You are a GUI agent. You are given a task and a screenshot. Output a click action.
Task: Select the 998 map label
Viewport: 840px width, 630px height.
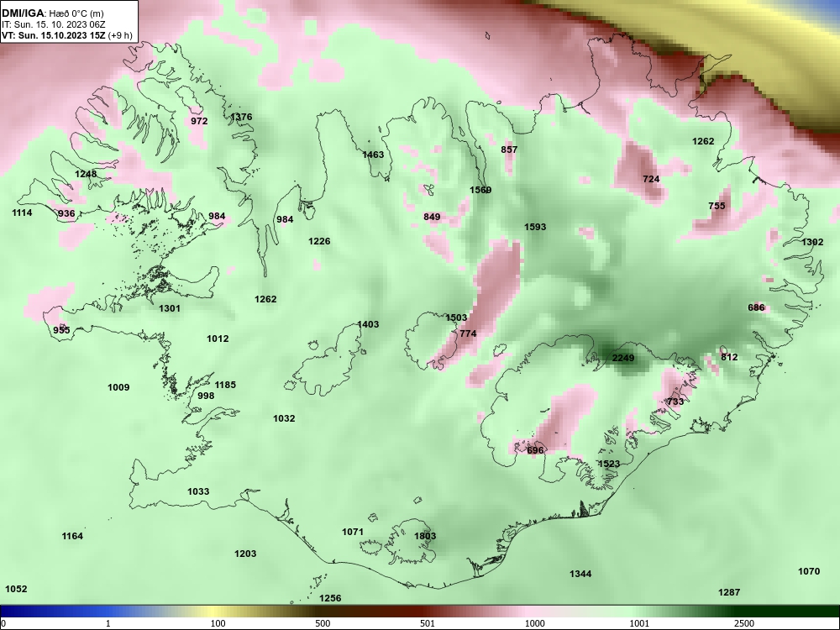coord(206,396)
